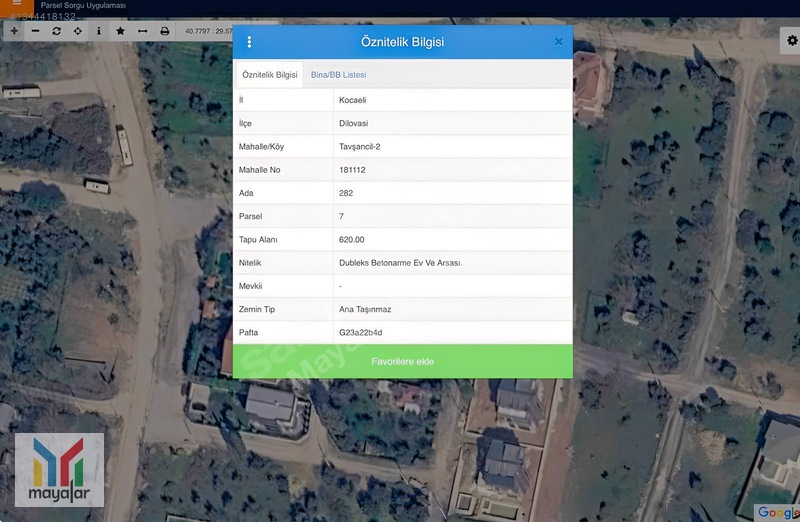Click the Favorilere ekle button

(403, 361)
